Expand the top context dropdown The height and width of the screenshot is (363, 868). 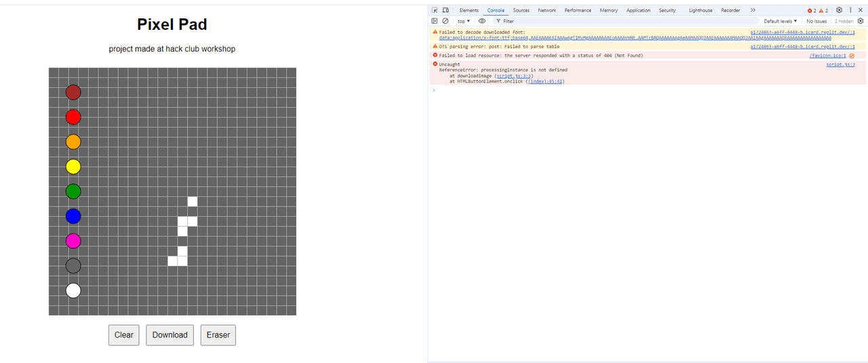(464, 21)
